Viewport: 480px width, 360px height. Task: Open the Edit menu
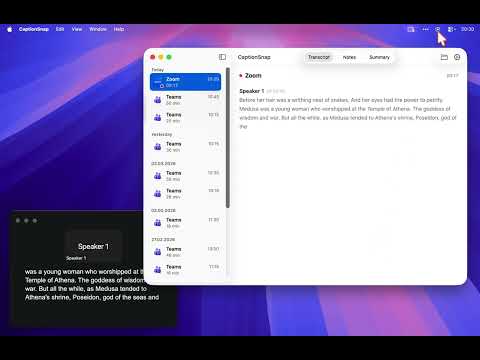click(60, 29)
